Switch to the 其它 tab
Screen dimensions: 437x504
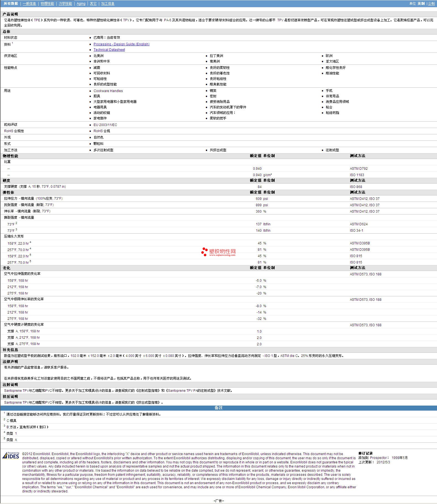[x=93, y=4]
